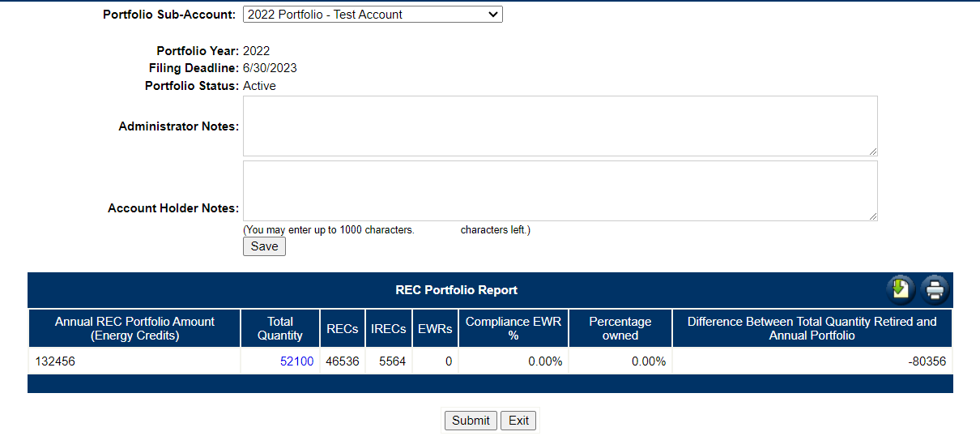Grab the Administrator Notes resize handle
This screenshot has width=980, height=436.
pos(872,151)
